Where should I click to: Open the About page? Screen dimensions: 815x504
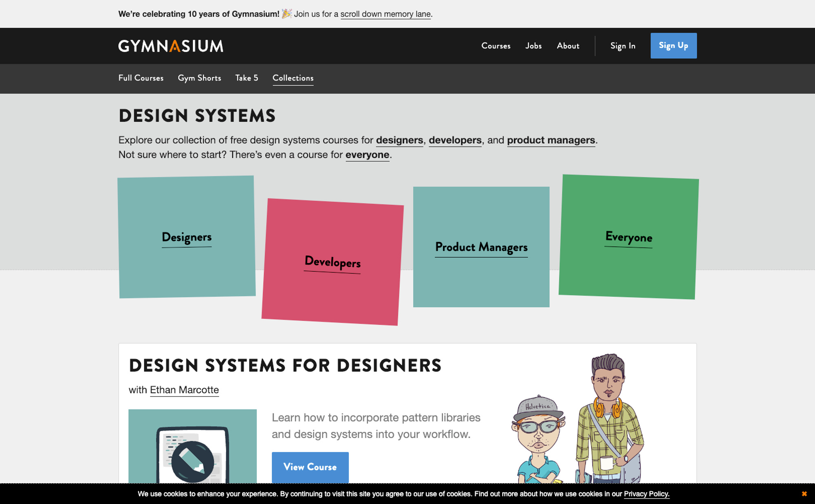point(568,46)
